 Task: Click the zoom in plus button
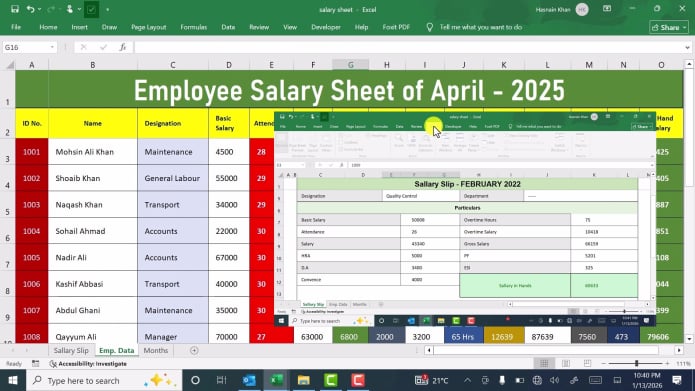668,364
